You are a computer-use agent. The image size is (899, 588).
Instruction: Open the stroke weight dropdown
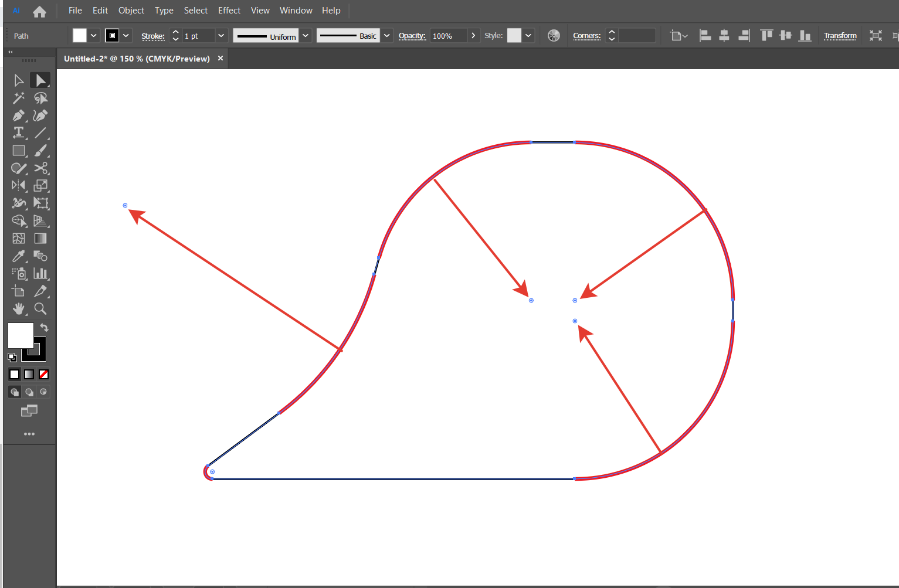[x=221, y=35]
